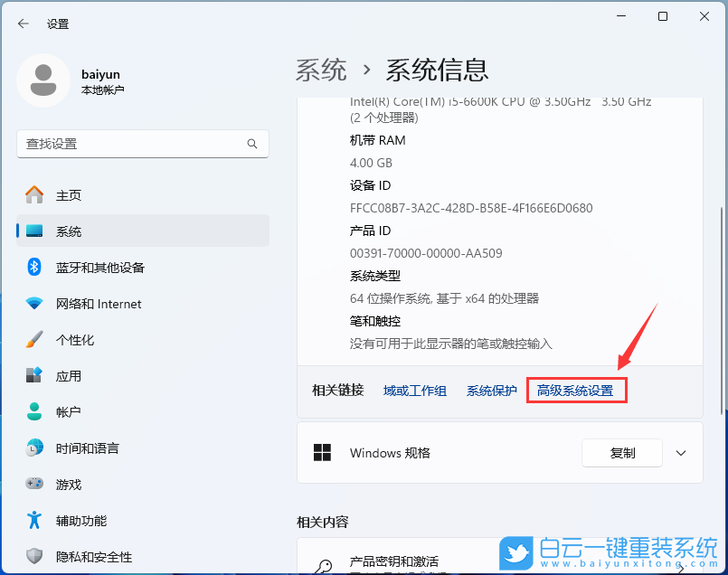Select 系统 in the breadcrumb navigation

(321, 69)
